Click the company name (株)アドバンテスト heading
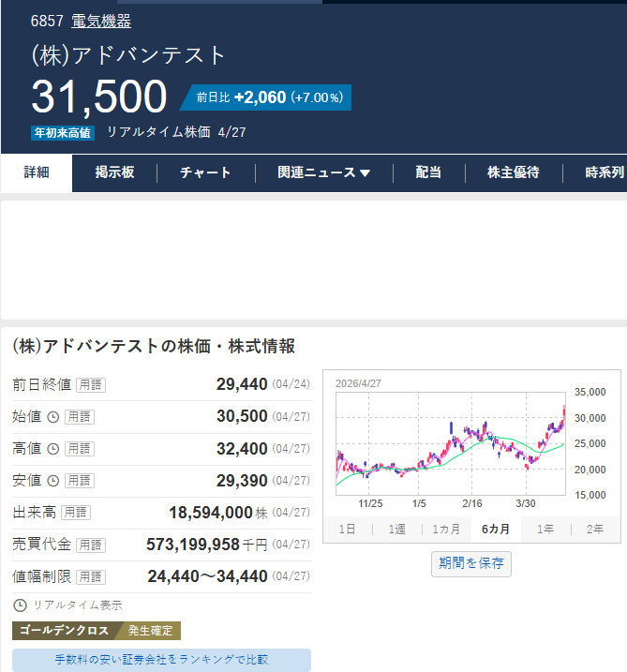The height and width of the screenshot is (672, 627). click(x=128, y=55)
